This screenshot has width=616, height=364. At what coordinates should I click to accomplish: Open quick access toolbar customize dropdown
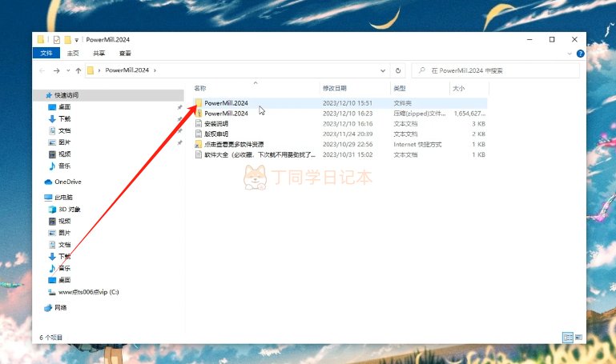(77, 40)
